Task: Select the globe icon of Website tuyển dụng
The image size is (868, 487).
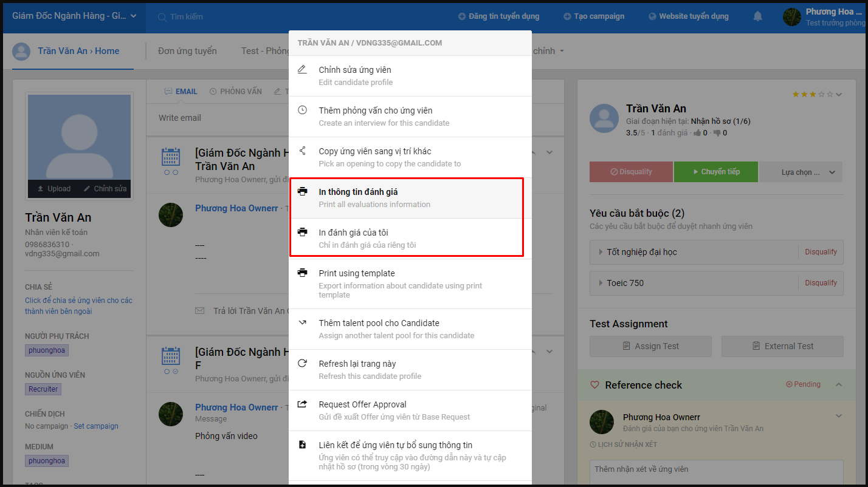Action: (x=652, y=16)
